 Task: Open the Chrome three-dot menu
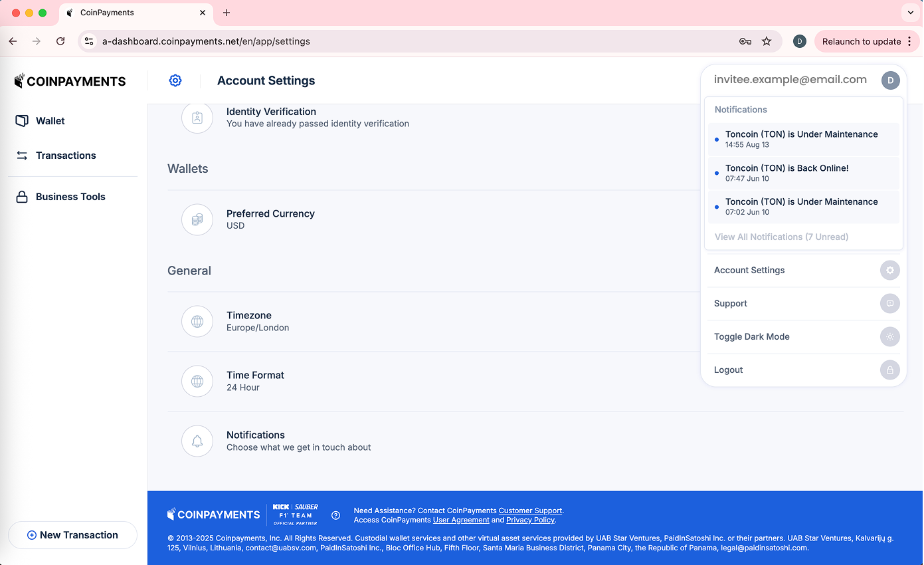909,41
